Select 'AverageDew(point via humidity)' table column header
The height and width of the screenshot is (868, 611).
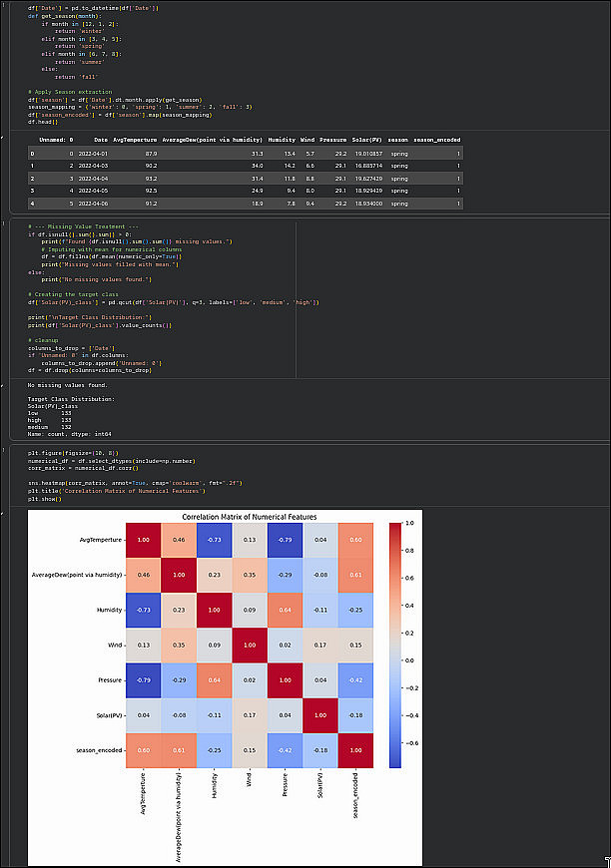click(213, 140)
